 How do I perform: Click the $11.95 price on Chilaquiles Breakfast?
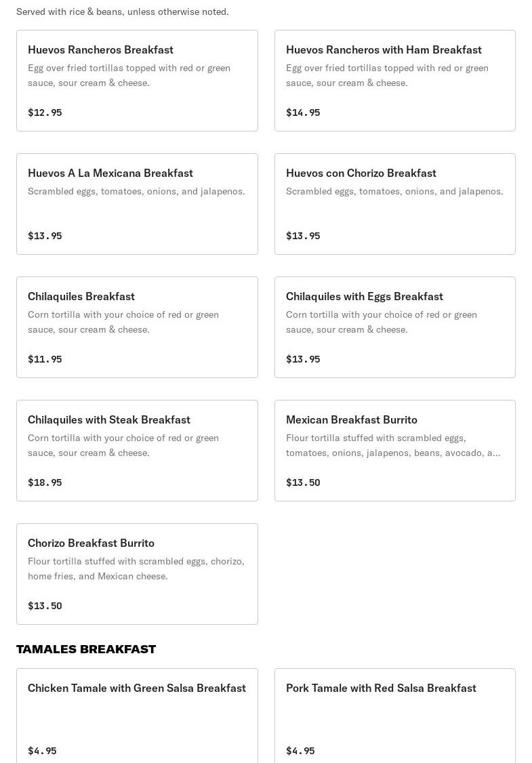(45, 359)
